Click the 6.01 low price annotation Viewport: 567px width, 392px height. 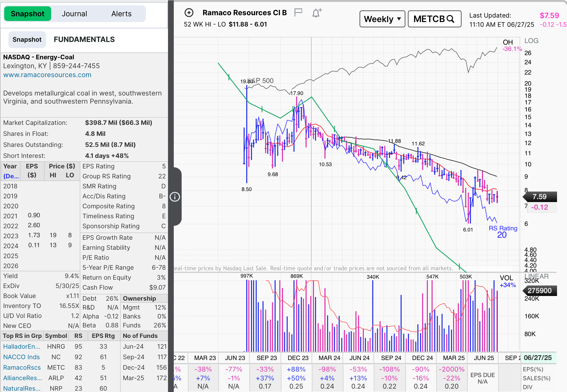(468, 230)
